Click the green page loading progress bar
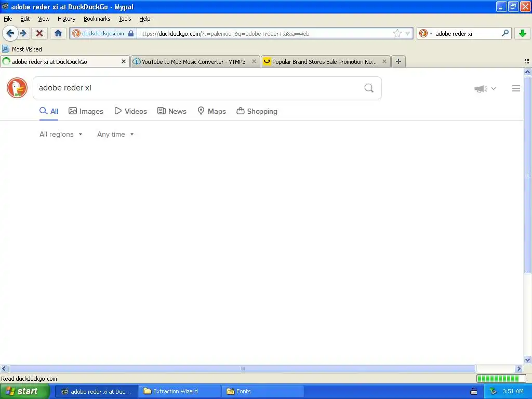The width and height of the screenshot is (532, 399). click(501, 378)
